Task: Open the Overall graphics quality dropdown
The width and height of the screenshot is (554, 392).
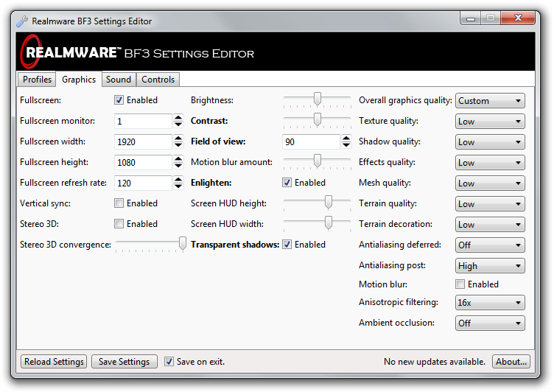Action: click(x=490, y=101)
